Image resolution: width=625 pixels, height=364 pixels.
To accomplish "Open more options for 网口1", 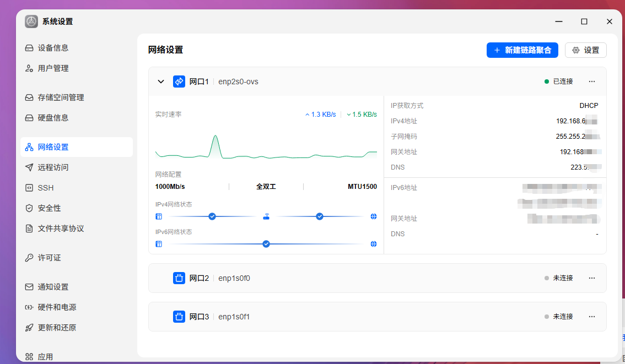I will point(592,82).
